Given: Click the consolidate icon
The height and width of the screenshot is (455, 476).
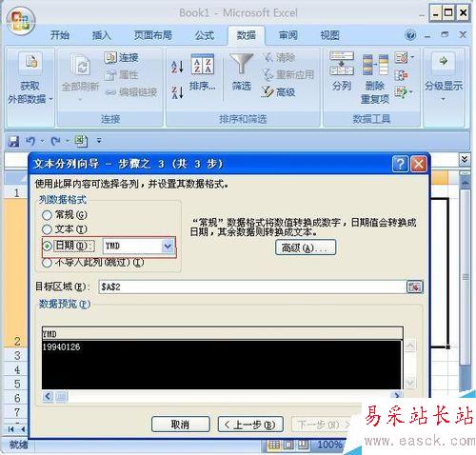Looking at the screenshot, I should [x=401, y=75].
